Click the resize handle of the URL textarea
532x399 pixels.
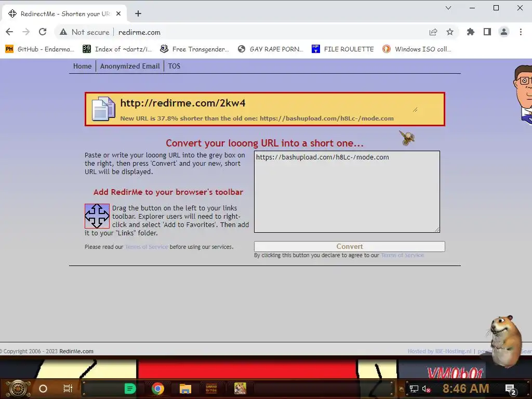437,230
